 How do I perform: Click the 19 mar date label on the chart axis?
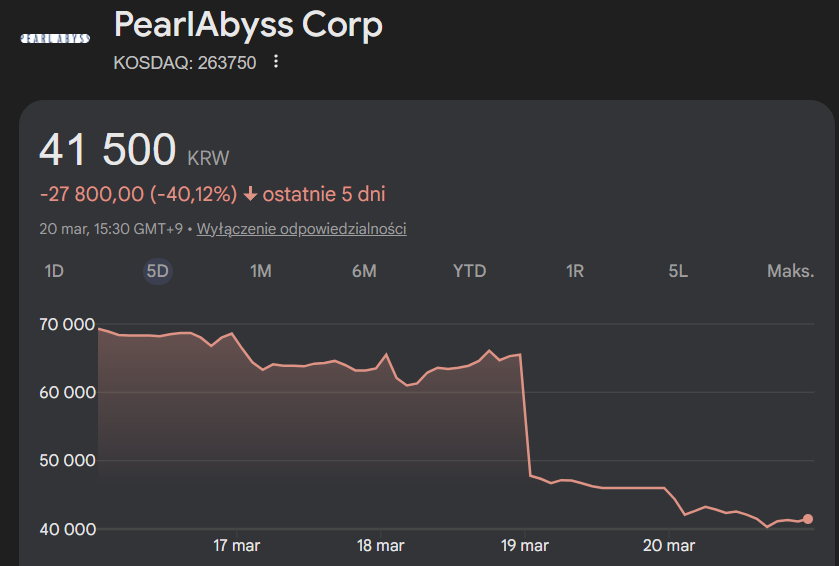pyautogui.click(x=525, y=546)
